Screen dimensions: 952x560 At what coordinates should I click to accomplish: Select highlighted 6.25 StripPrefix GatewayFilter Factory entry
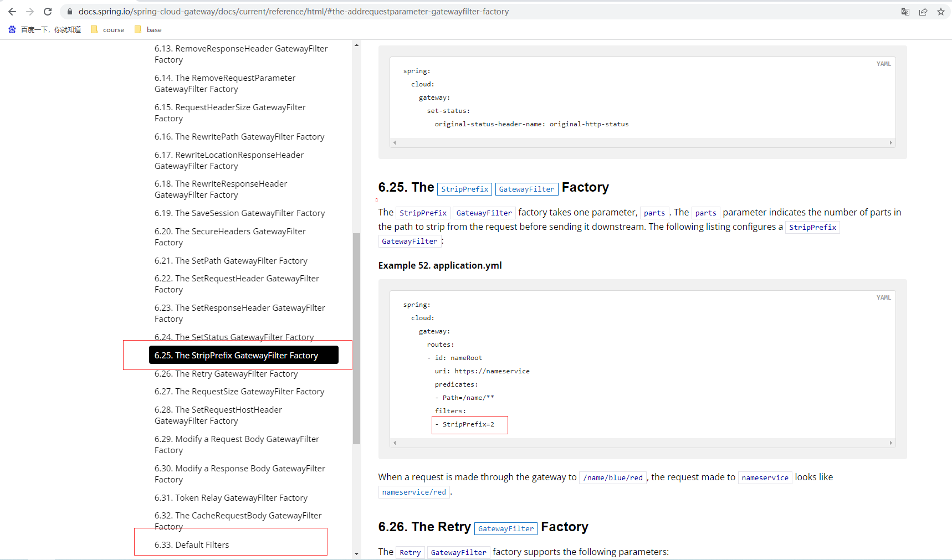(x=244, y=355)
